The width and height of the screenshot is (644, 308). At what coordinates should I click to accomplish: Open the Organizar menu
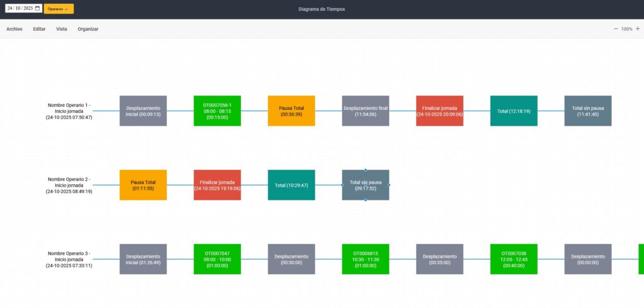(x=88, y=29)
